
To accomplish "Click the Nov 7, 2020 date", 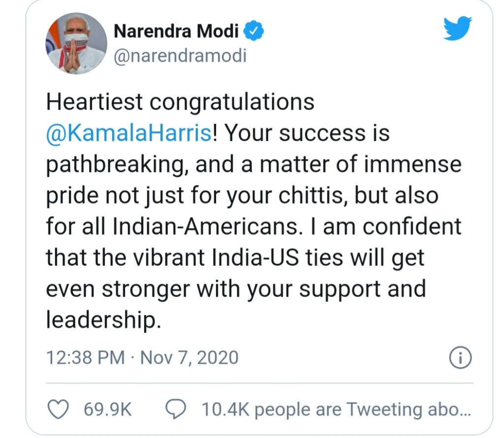I will pyautogui.click(x=189, y=357).
